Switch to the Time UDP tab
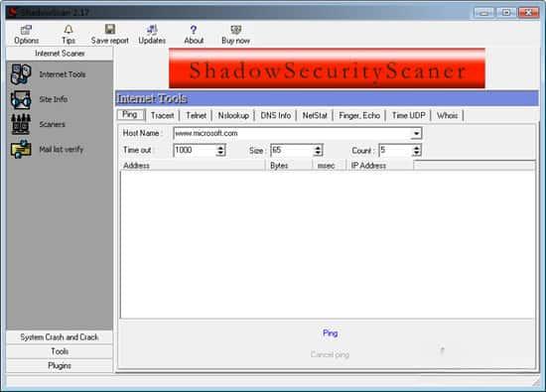The width and height of the screenshot is (546, 392). coord(408,115)
